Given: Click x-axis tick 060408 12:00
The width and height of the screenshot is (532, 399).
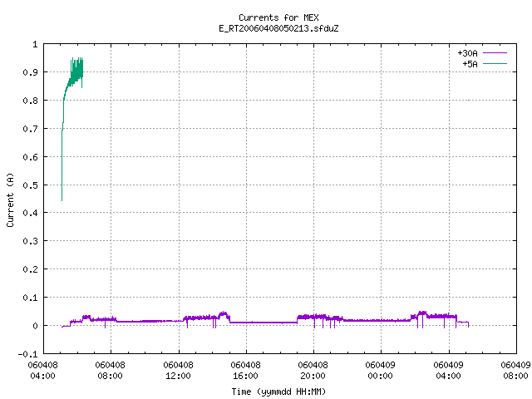Looking at the screenshot, I should pyautogui.click(x=178, y=371).
